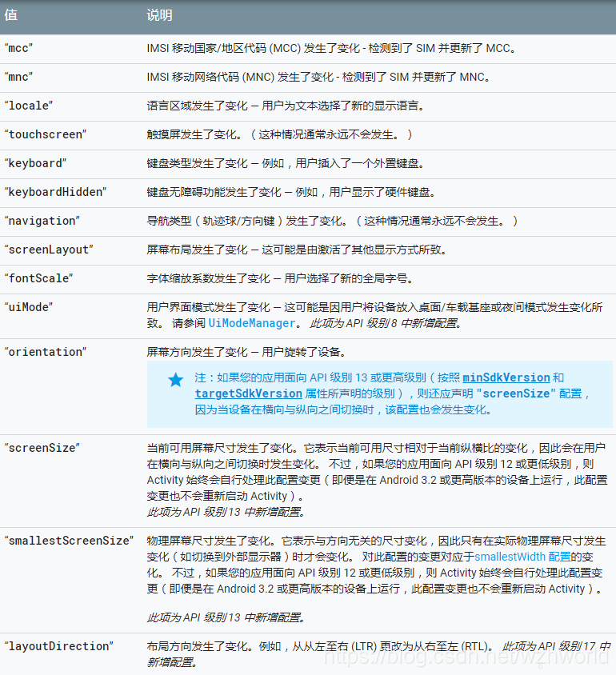Click the MNC description text
The height and width of the screenshot is (675, 616).
318,77
